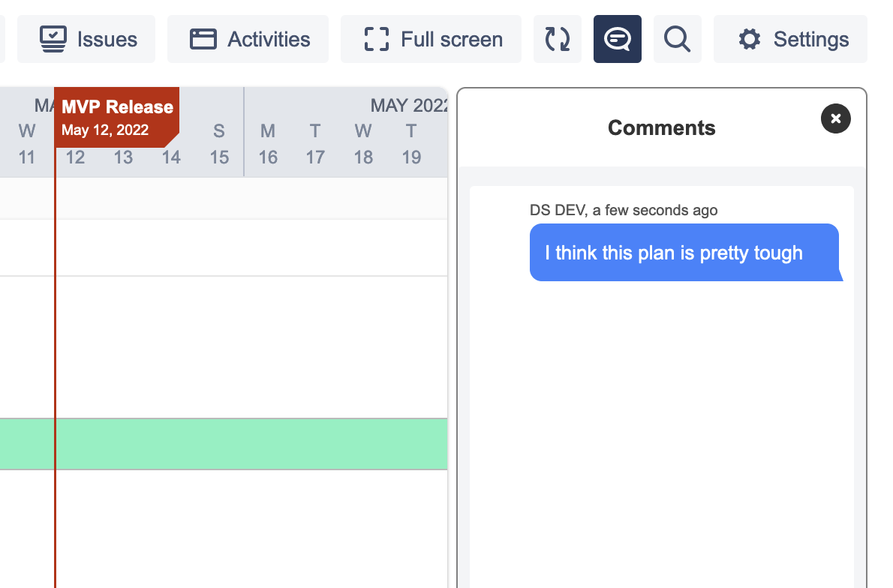Viewport: 893px width, 588px height.
Task: Close the Comments panel
Action: tap(835, 118)
